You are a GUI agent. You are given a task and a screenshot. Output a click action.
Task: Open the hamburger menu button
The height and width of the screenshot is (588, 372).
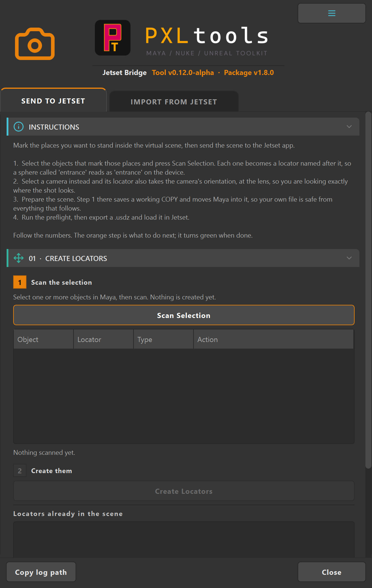click(x=331, y=13)
